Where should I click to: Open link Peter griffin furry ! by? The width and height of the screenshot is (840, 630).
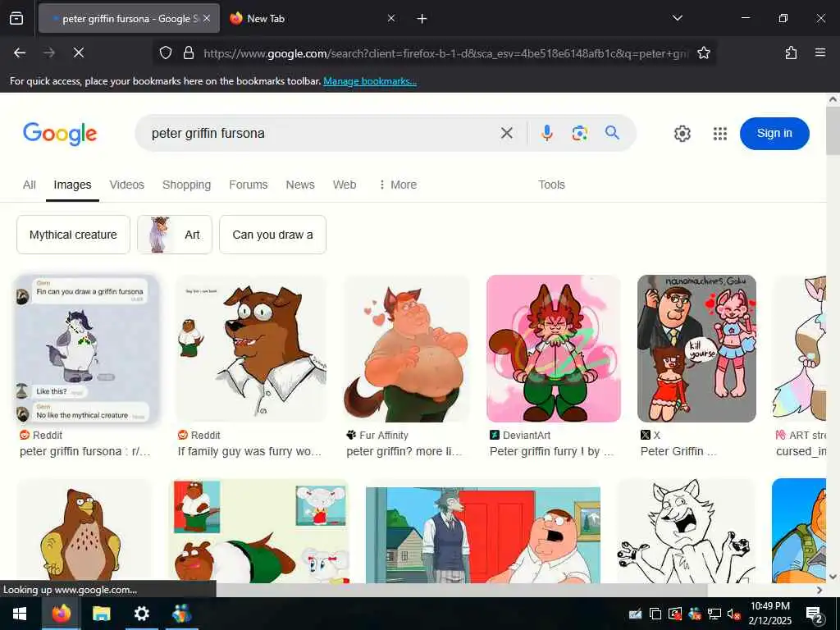(x=552, y=452)
